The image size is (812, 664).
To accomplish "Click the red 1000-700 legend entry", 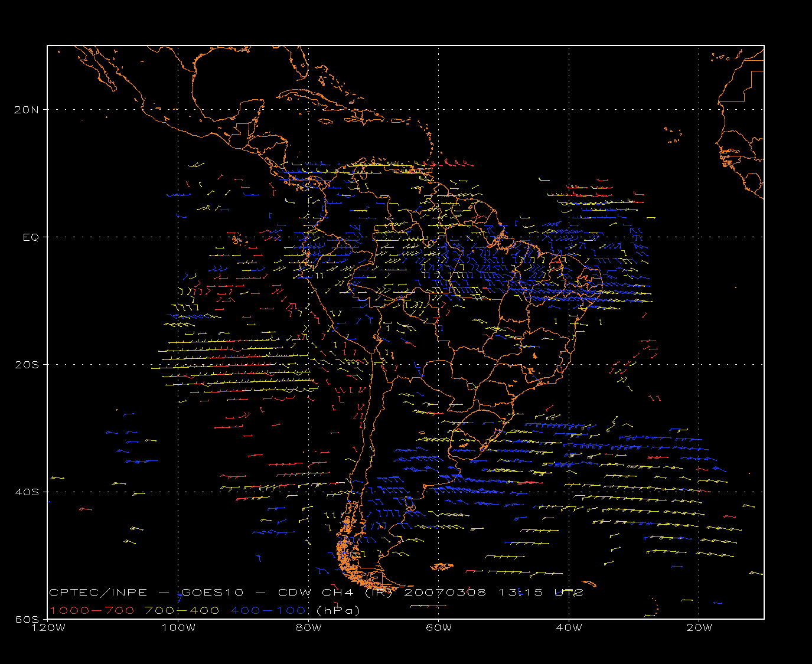I will tap(92, 610).
